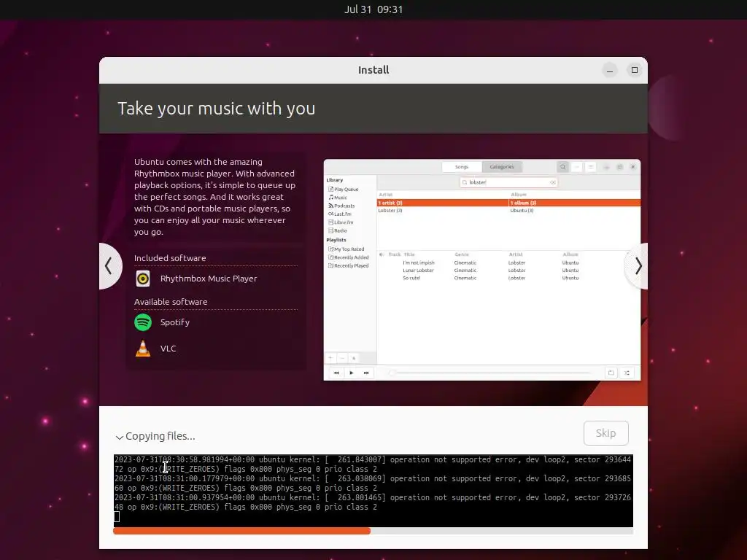The width and height of the screenshot is (747, 560).
Task: Click the Install window title
Action: 373,70
